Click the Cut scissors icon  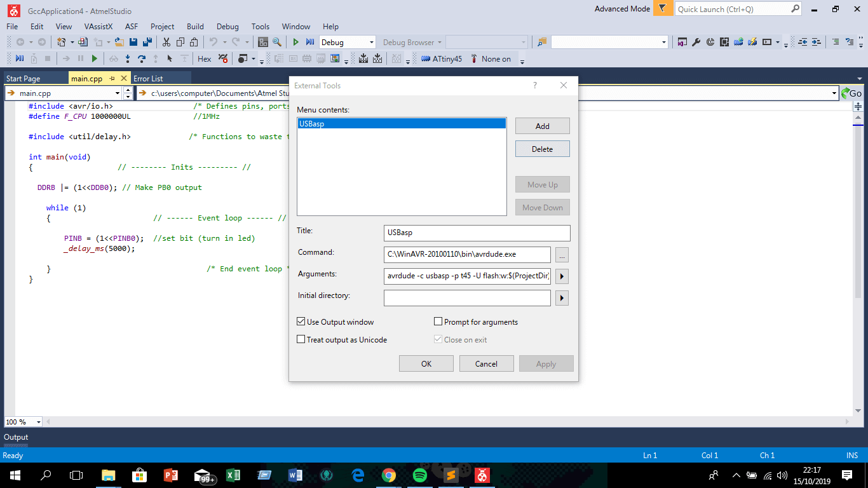(x=166, y=43)
